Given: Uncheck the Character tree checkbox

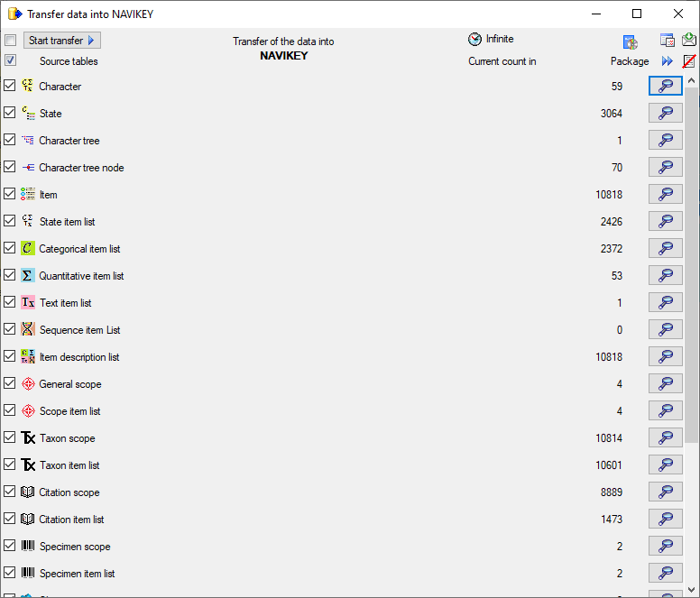Looking at the screenshot, I should pyautogui.click(x=9, y=140).
